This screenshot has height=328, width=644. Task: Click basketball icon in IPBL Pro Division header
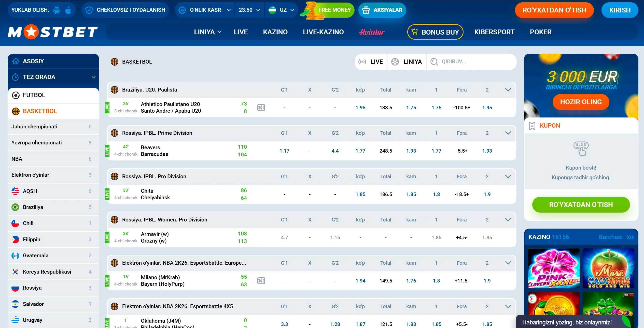click(x=115, y=176)
